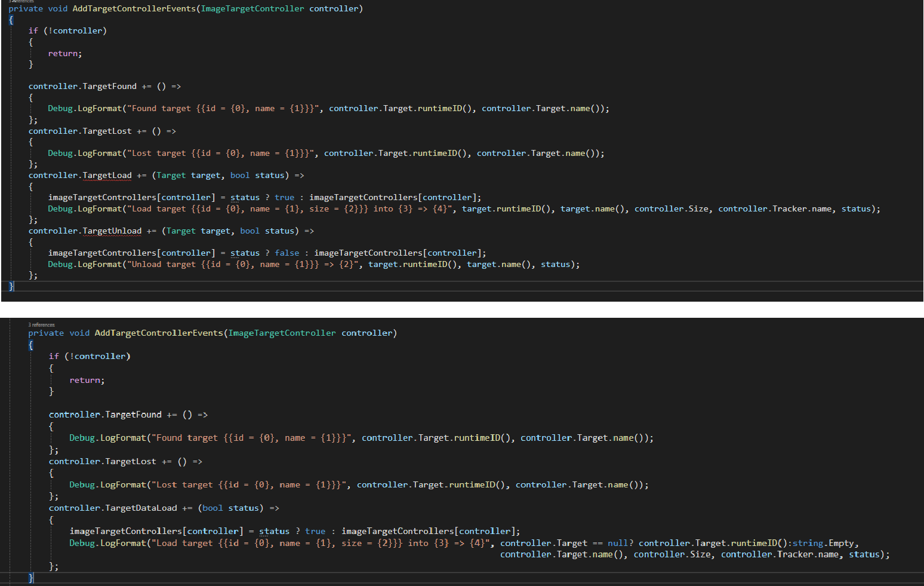Click the return keyword in the upper snippet
The width and height of the screenshot is (924, 586).
point(63,54)
